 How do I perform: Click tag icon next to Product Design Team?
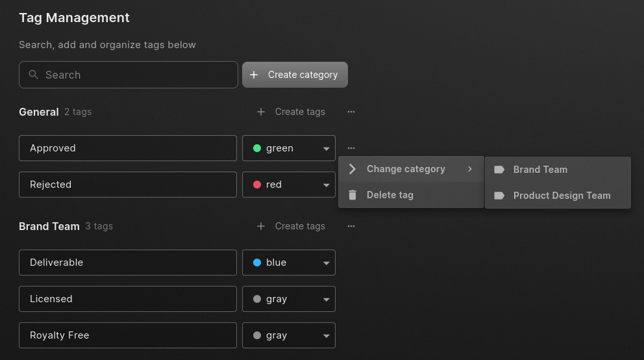point(499,196)
